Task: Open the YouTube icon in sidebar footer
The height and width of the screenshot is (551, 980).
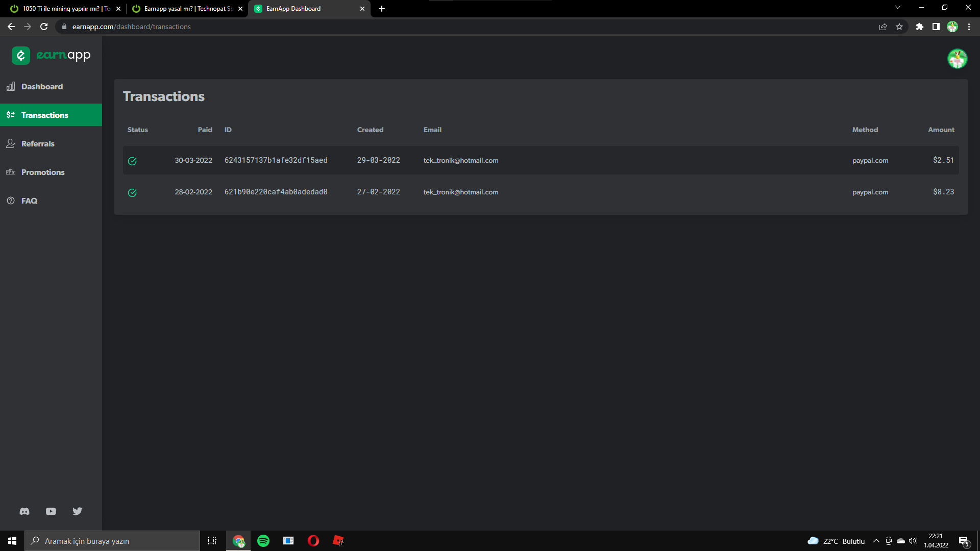Action: click(51, 511)
